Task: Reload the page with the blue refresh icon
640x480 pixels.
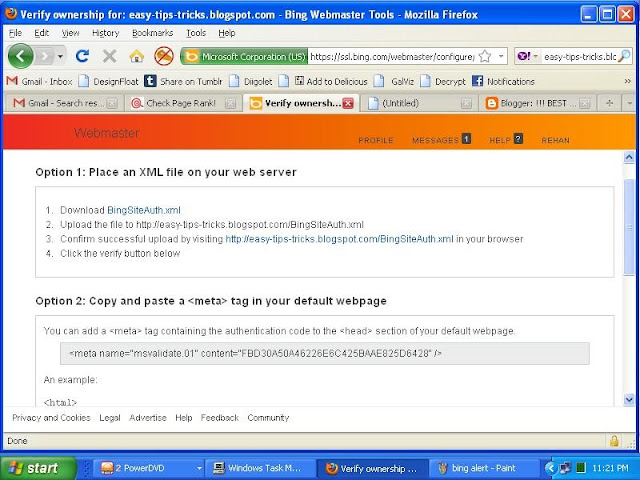Action: point(82,56)
